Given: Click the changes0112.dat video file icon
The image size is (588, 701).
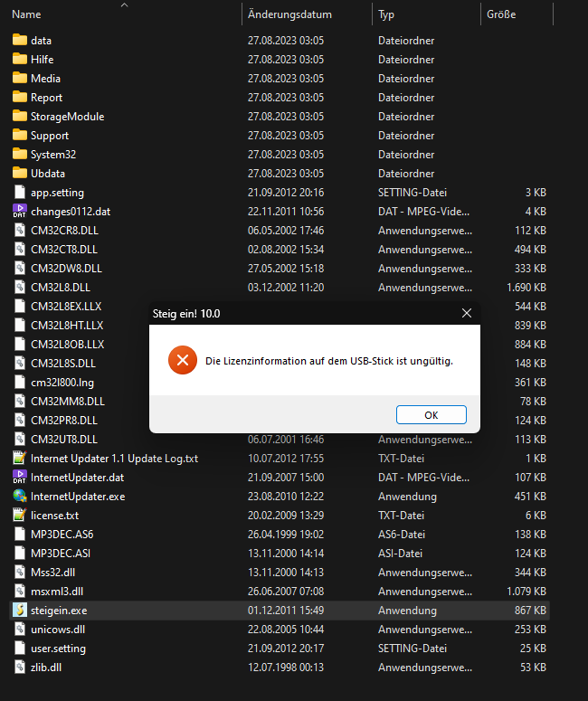Looking at the screenshot, I should point(20,211).
